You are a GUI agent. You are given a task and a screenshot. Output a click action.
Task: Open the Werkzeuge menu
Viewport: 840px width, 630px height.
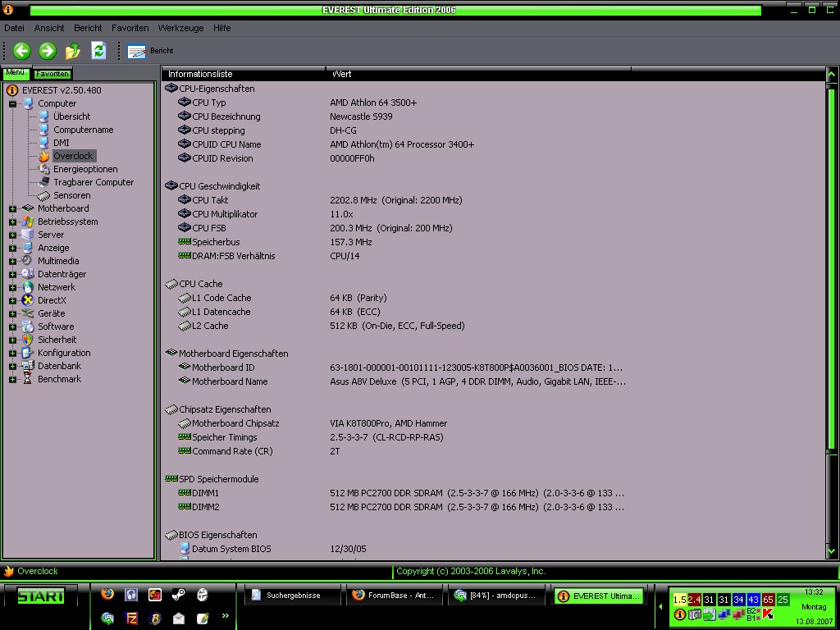180,28
